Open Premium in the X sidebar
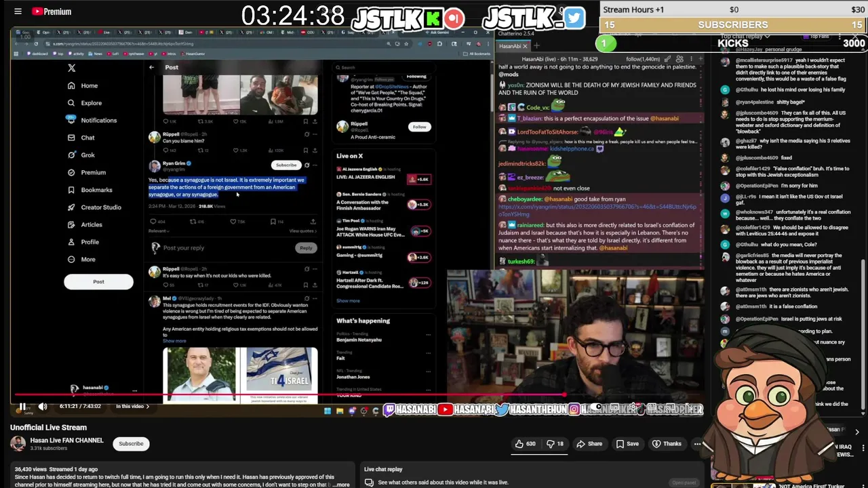The width and height of the screenshot is (868, 488). (87, 172)
